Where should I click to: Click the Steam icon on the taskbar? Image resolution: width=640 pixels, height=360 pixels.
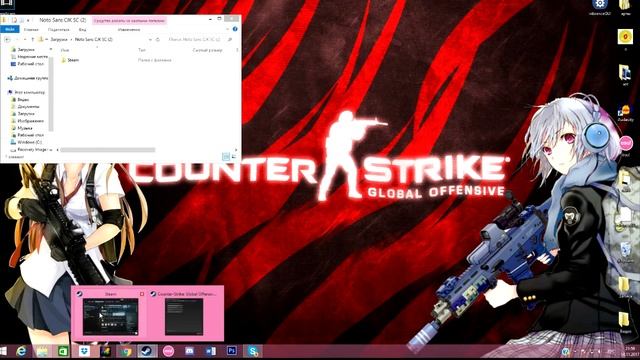[147, 351]
